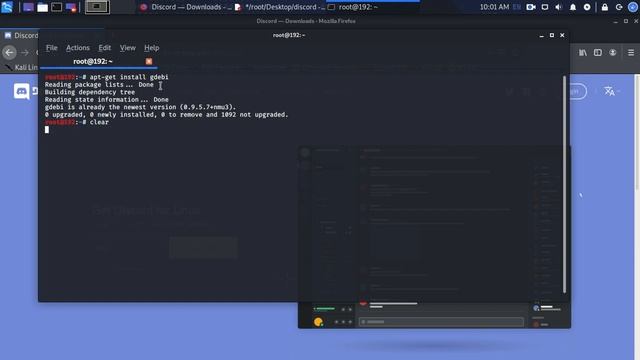Viewport: 640px width, 360px height.
Task: Click the volume speaker tray icon
Action: (x=559, y=7)
